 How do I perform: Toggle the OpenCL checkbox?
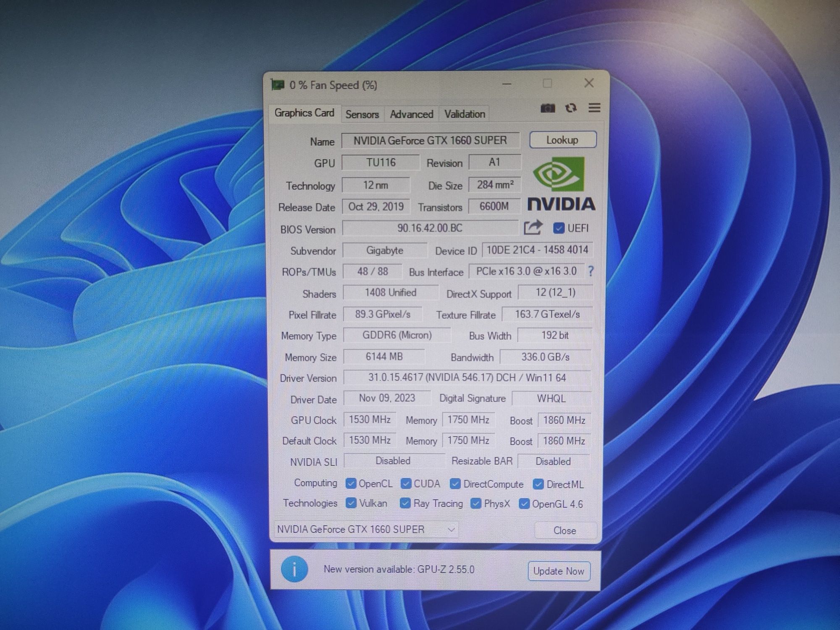coord(351,483)
